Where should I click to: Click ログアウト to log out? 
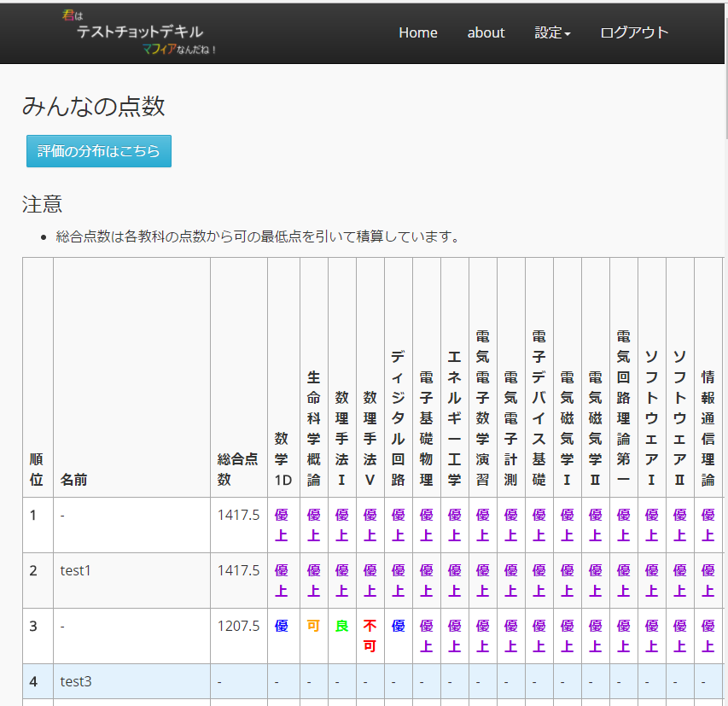[634, 32]
